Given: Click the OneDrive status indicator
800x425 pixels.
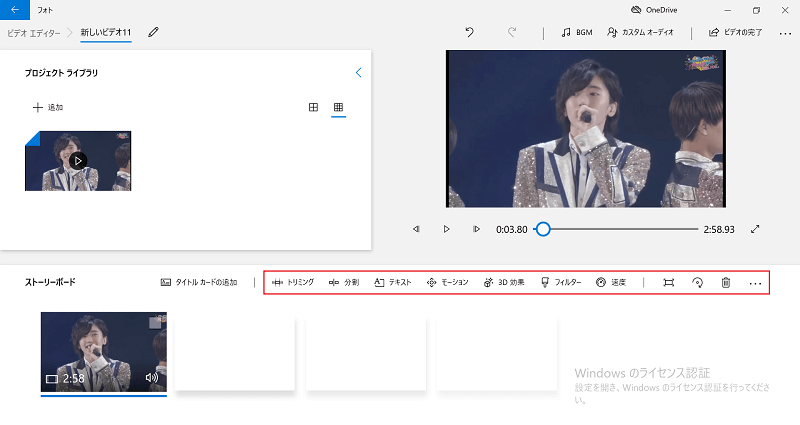Looking at the screenshot, I should pyautogui.click(x=654, y=10).
